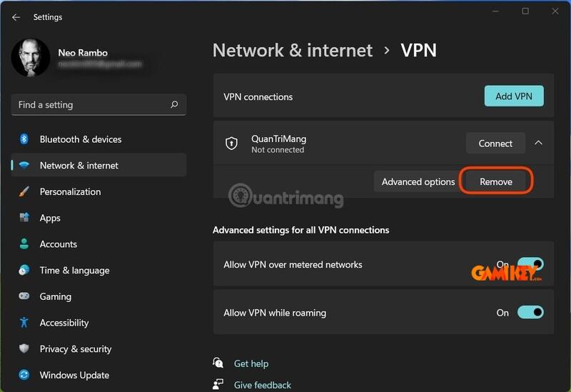
Task: Open Time & language settings
Action: tap(98, 271)
